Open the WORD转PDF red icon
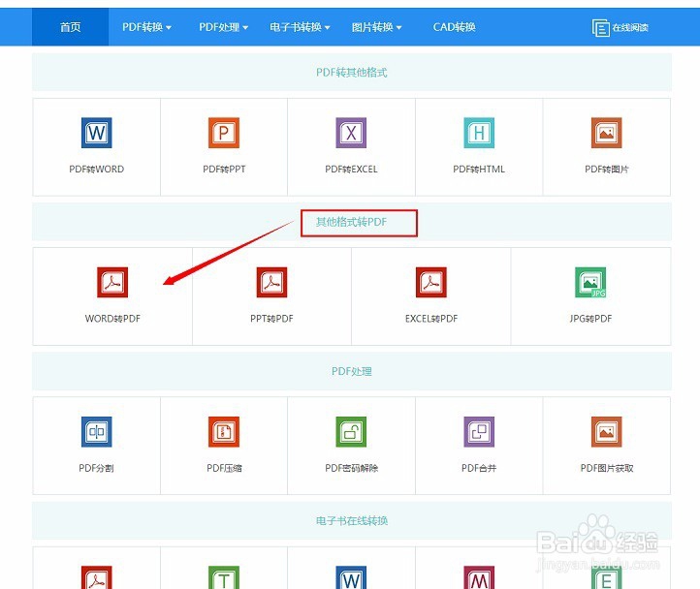 [112, 282]
